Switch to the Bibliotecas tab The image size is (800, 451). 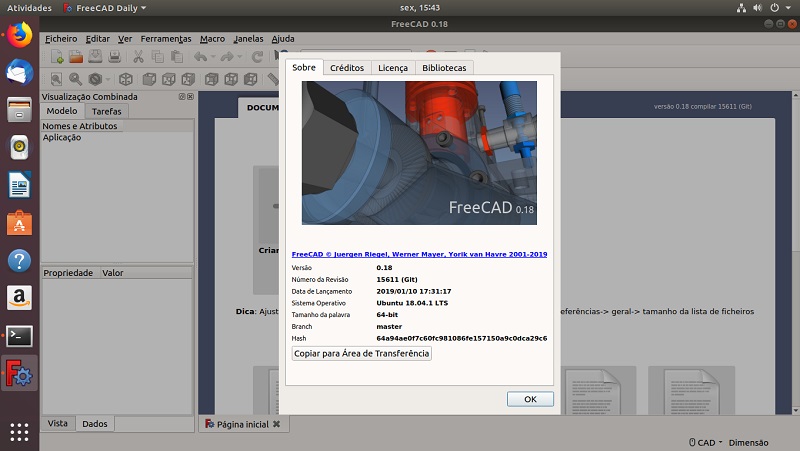(444, 68)
